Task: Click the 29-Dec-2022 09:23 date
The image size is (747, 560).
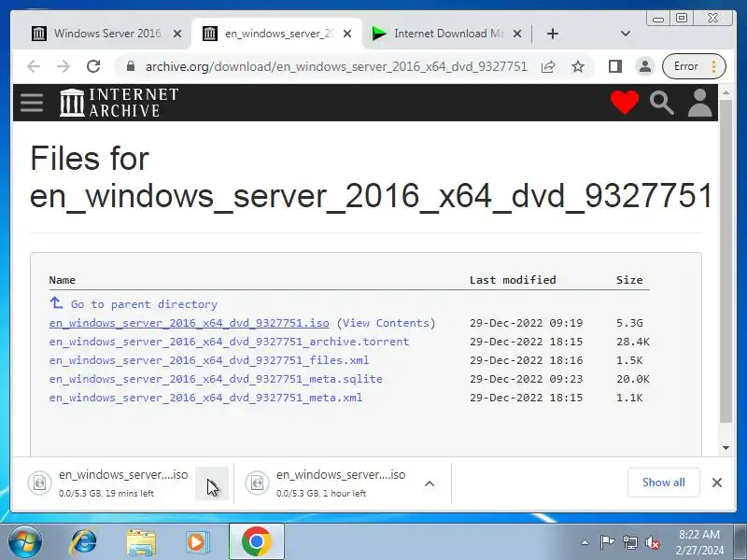Action: pos(526,379)
